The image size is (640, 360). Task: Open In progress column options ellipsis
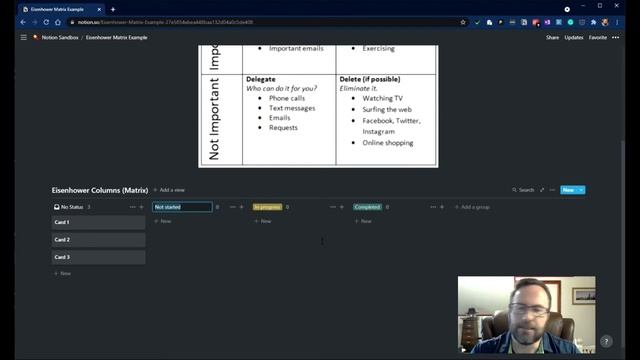tap(333, 207)
